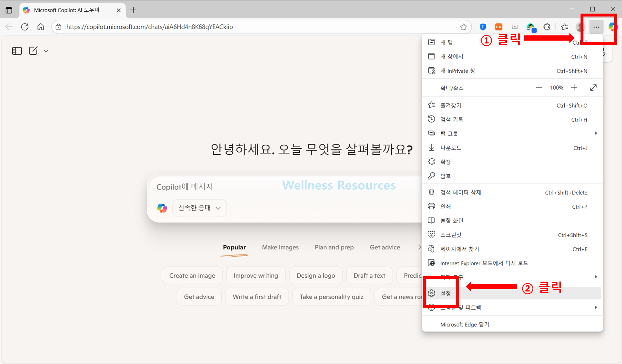This screenshot has height=364, width=622.
Task: Click Design a logo suggestion
Action: [316, 275]
